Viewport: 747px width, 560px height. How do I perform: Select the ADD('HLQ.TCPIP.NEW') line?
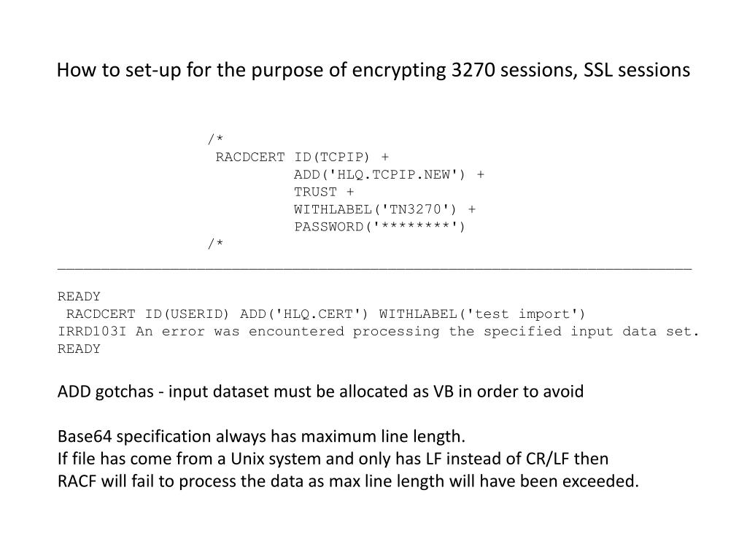click(x=389, y=174)
